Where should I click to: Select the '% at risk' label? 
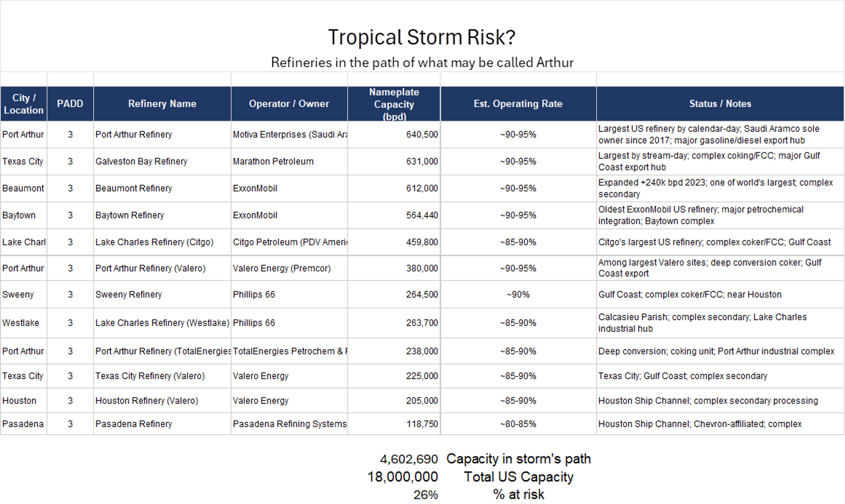pyautogui.click(x=518, y=495)
